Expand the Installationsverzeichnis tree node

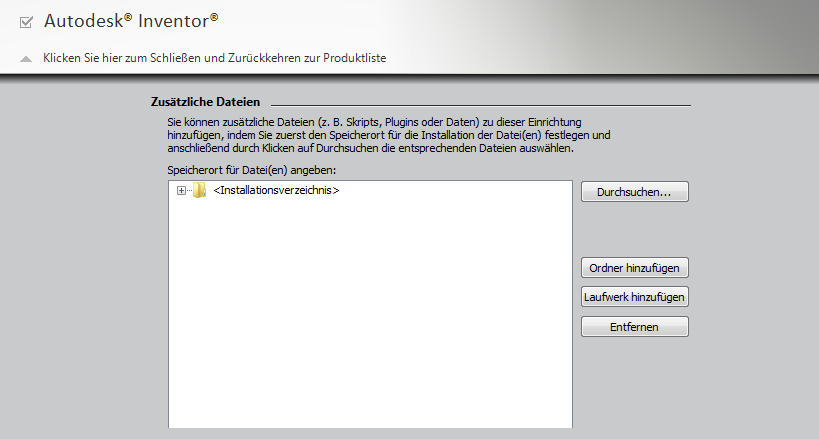(x=181, y=191)
